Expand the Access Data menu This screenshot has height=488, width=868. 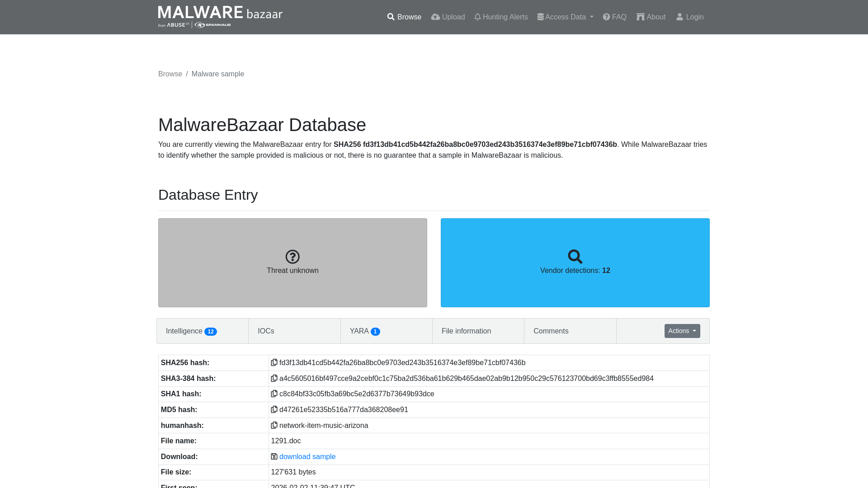click(565, 17)
